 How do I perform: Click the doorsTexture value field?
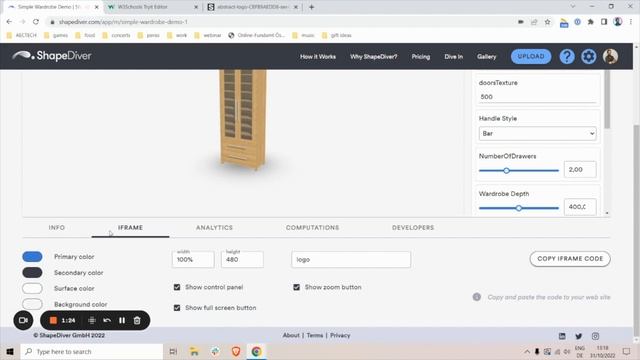click(x=537, y=97)
